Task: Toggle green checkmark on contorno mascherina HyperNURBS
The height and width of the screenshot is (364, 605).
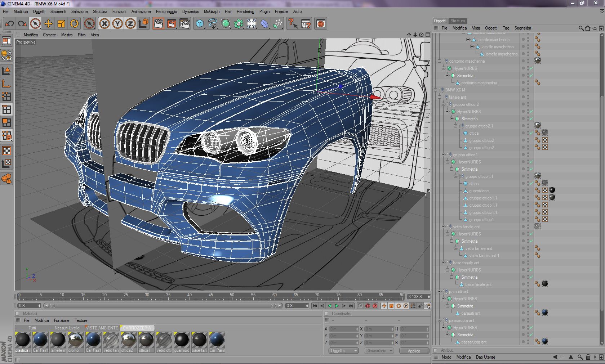Action: pyautogui.click(x=531, y=68)
